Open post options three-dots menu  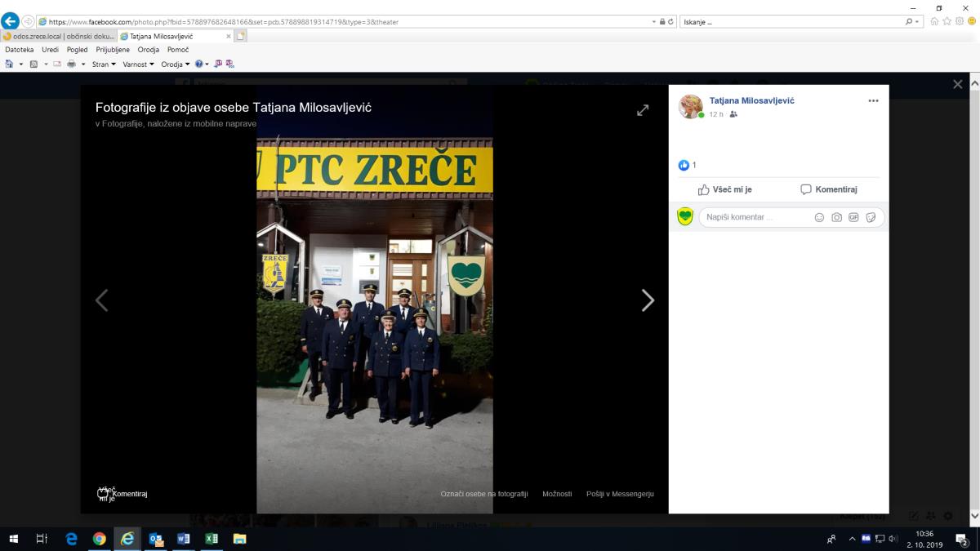(873, 100)
